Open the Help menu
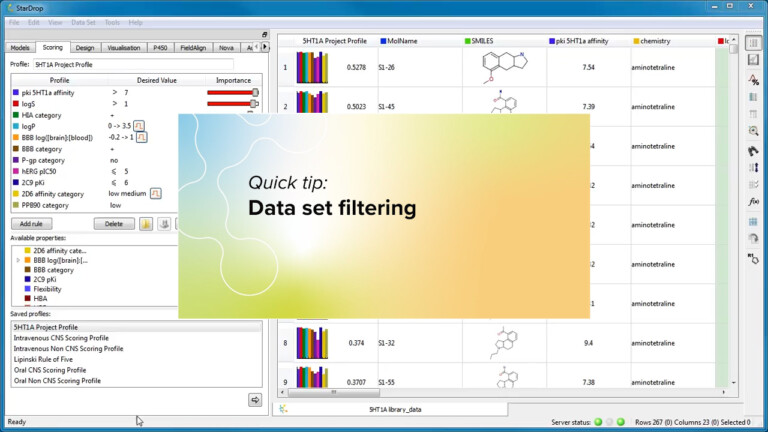The image size is (768, 432). [x=135, y=22]
